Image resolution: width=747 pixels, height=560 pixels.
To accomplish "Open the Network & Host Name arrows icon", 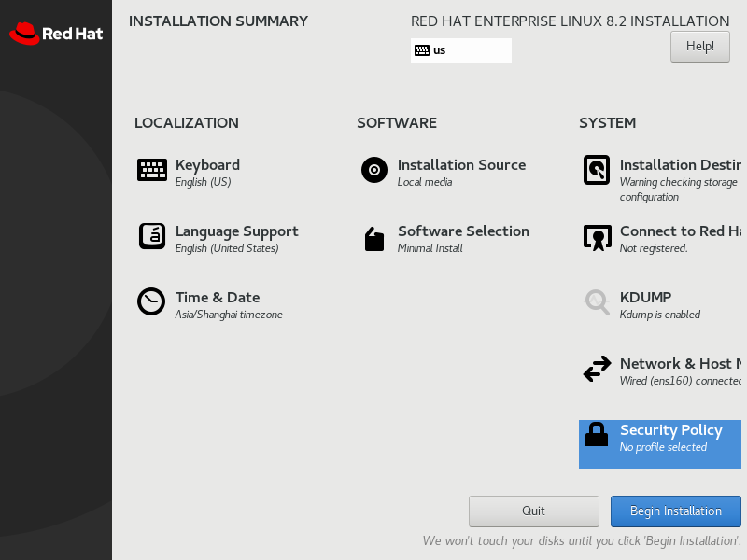I will (x=597, y=369).
